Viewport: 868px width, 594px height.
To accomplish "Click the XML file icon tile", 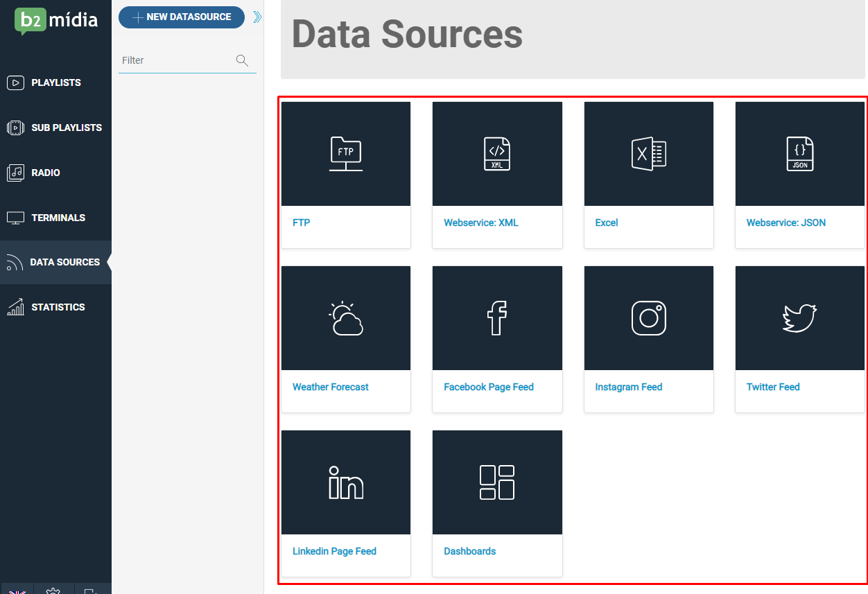I will 497,154.
